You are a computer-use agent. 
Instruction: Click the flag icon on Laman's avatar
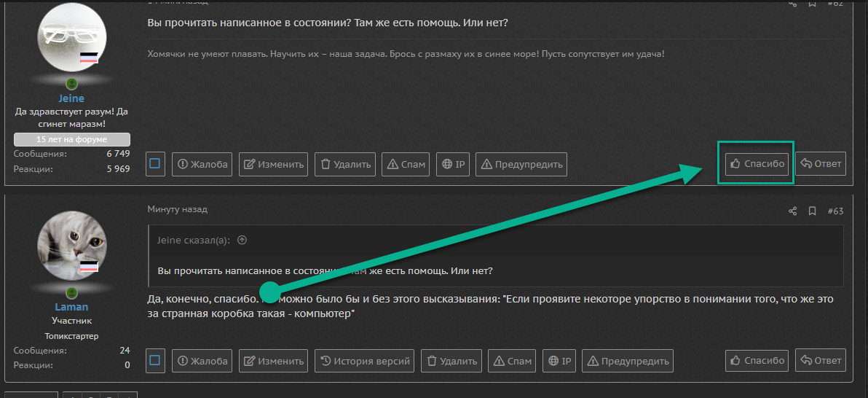tap(89, 267)
